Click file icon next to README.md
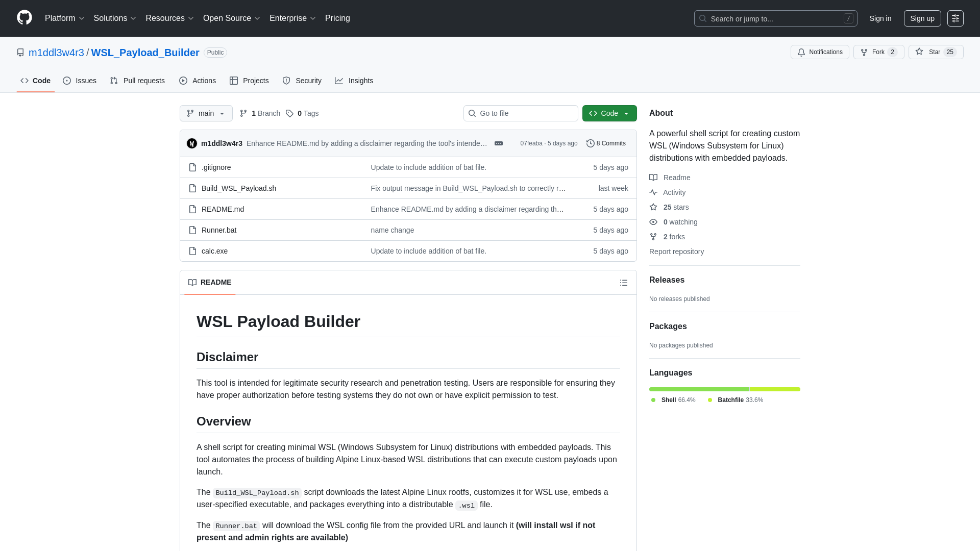This screenshot has width=980, height=551. pos(192,209)
